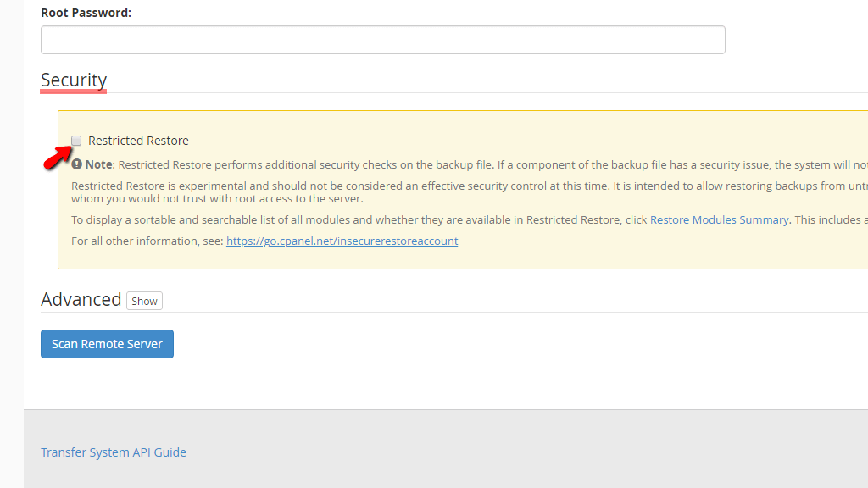868x488 pixels.
Task: Show the Advanced section options
Action: (x=144, y=301)
